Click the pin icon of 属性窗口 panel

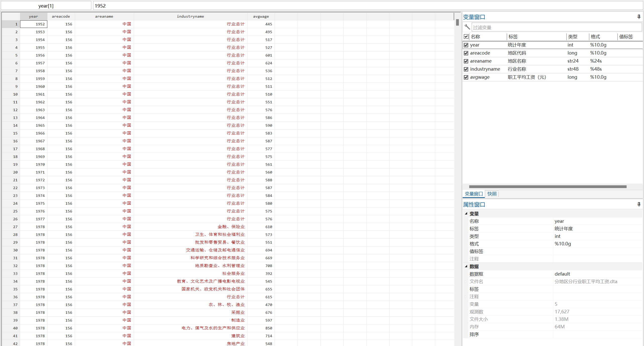[x=639, y=204]
